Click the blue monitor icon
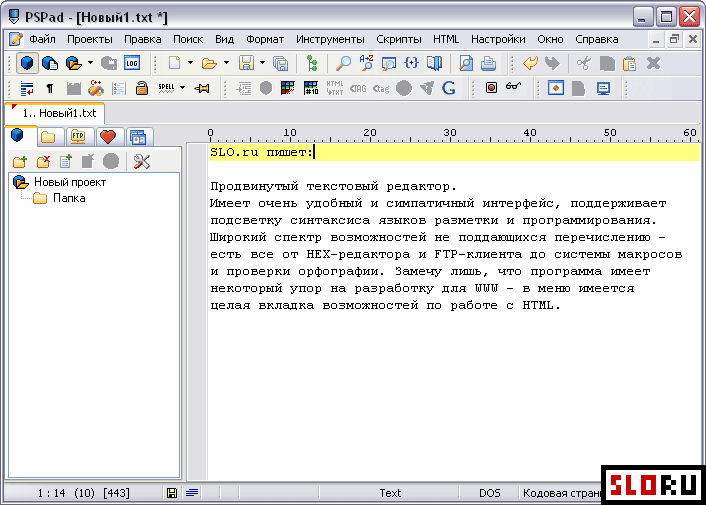Screen dimensions: 706x505 coord(603,88)
